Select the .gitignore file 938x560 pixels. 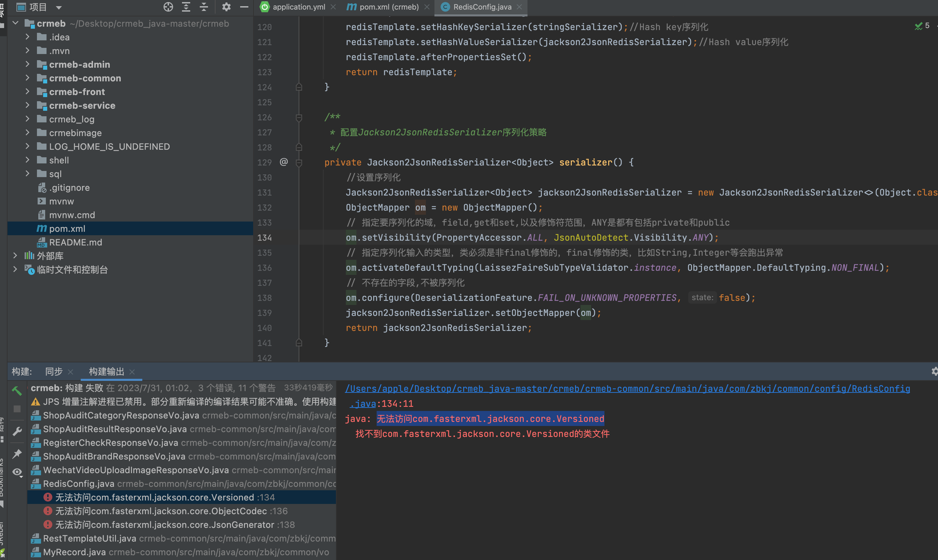[x=130, y=188]
